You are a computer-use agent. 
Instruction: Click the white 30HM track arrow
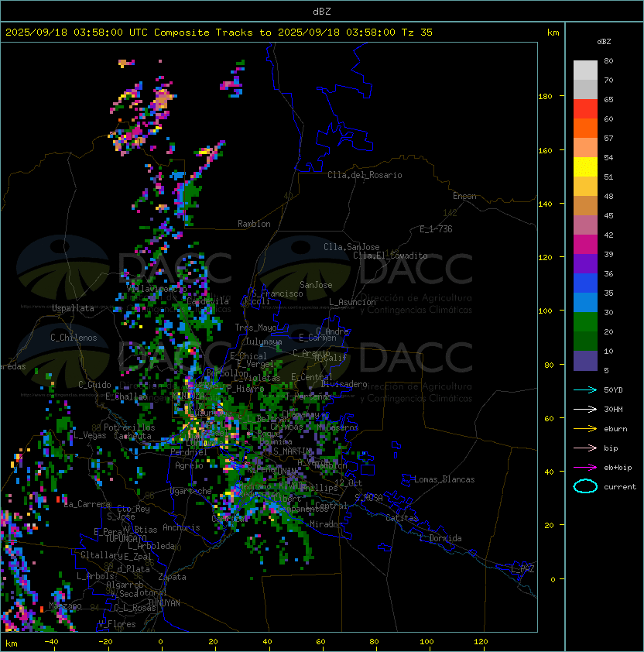[x=585, y=409]
